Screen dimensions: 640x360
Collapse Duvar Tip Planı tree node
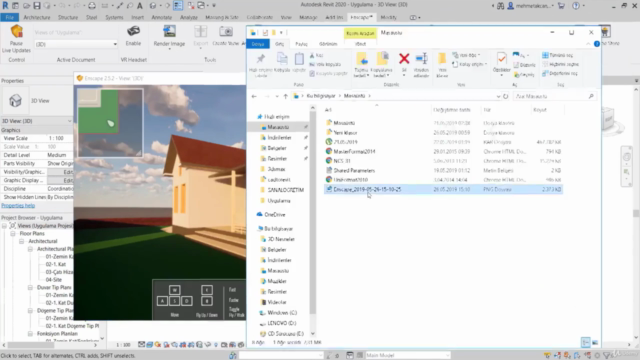(x=30, y=287)
